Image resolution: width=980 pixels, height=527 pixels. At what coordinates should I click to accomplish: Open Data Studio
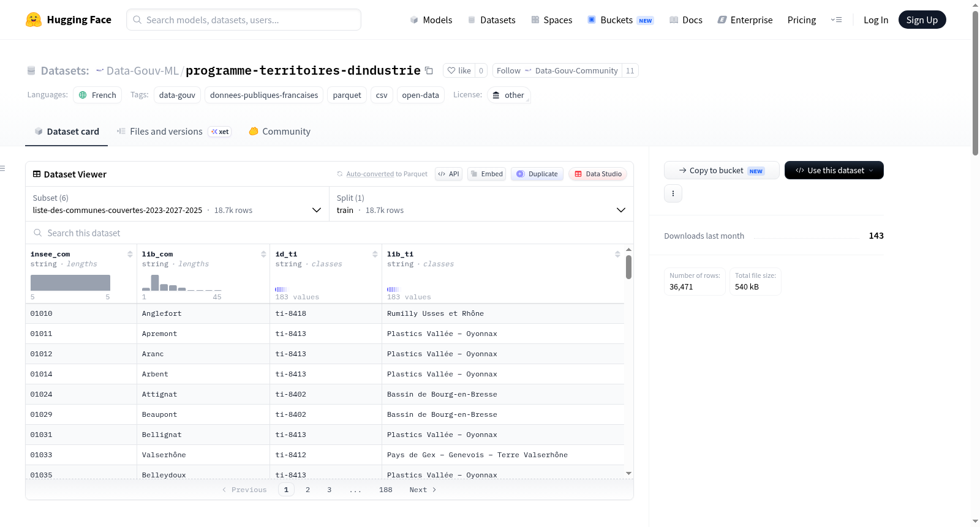tap(598, 174)
